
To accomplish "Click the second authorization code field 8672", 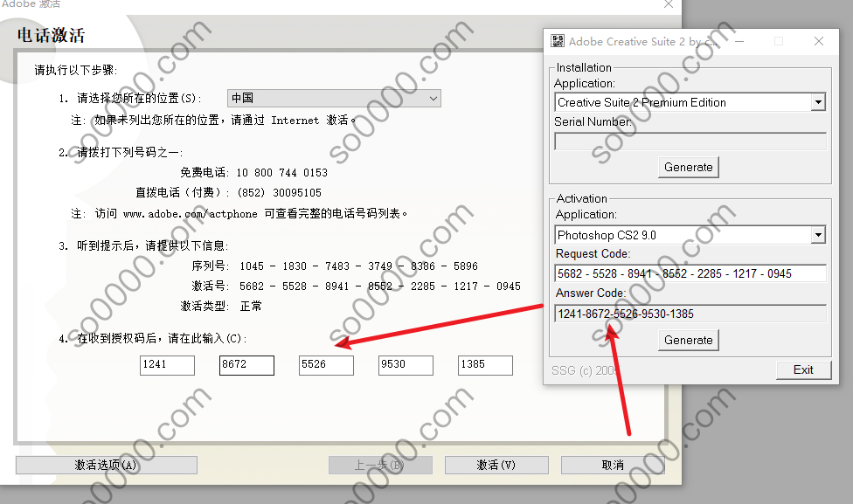I will click(246, 365).
